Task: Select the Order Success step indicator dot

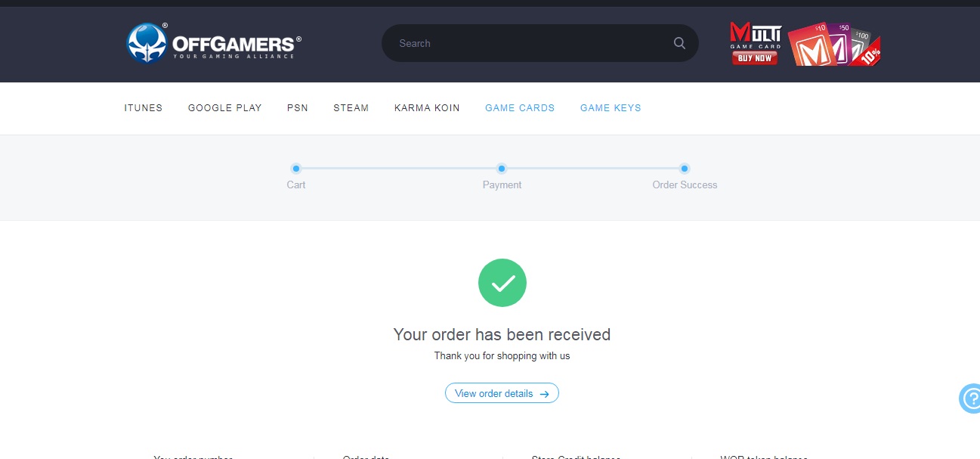Action: [684, 169]
